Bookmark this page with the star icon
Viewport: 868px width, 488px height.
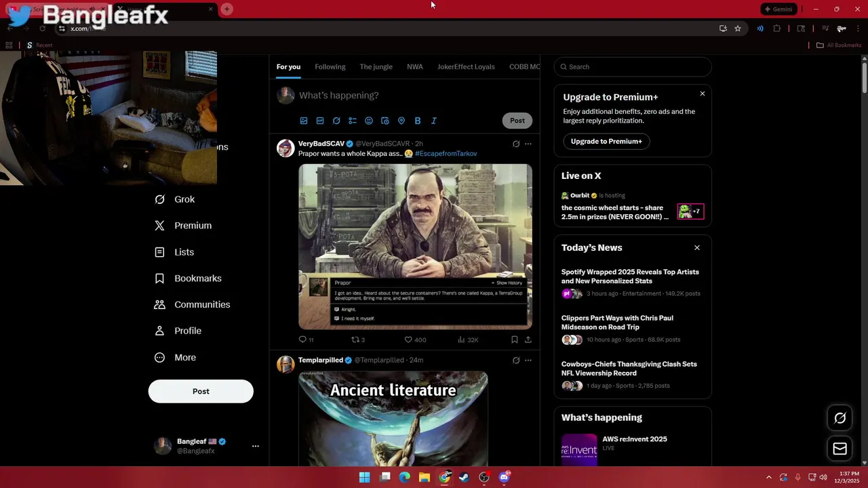(738, 28)
